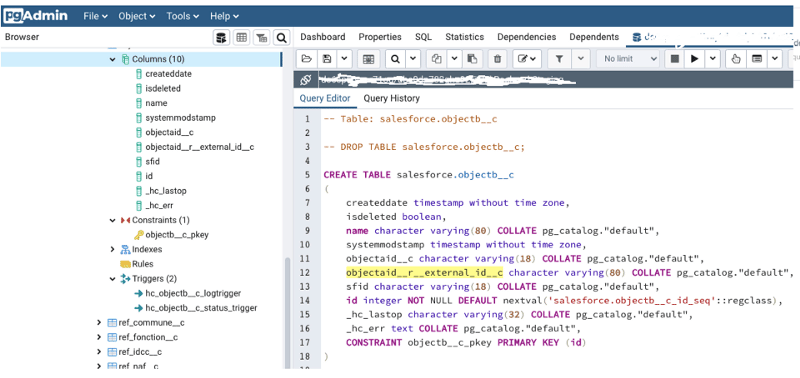Switch to the Statistics tab
This screenshot has height=378, width=800.
[464, 37]
